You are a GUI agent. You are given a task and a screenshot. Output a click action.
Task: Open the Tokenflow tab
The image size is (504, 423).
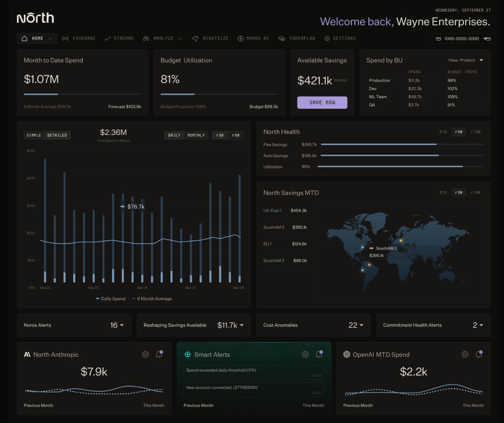tap(297, 38)
